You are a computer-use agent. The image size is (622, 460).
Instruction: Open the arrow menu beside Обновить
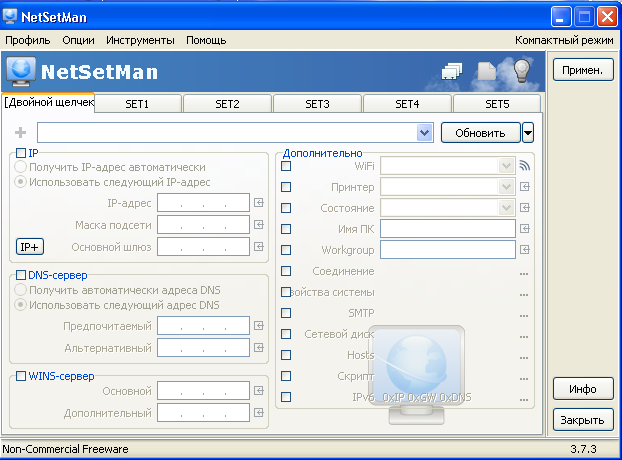click(x=528, y=132)
